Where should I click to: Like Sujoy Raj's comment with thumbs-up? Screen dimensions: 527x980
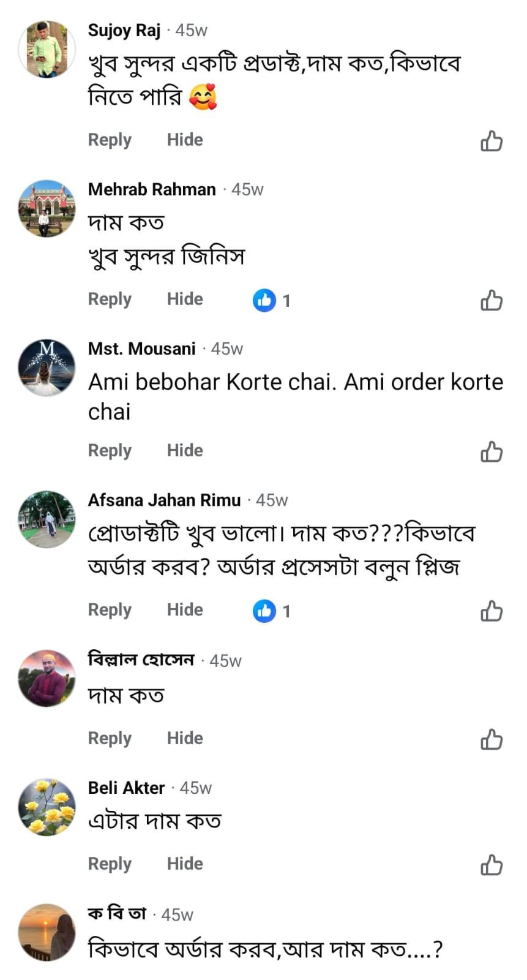tap(491, 141)
